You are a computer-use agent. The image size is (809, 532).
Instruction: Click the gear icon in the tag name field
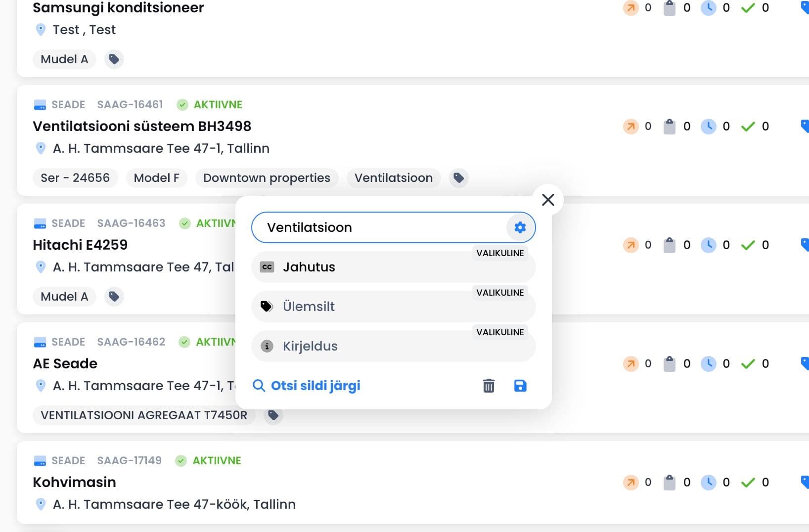[x=520, y=227]
